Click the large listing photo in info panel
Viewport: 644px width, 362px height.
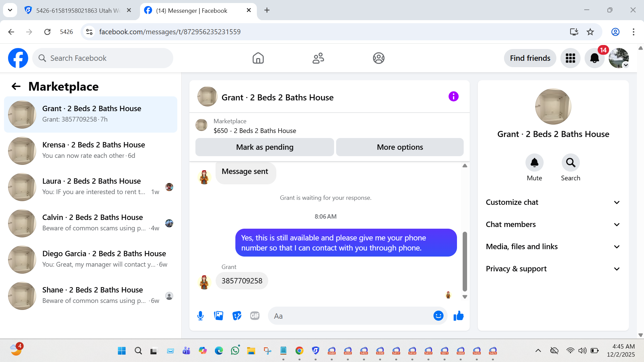[553, 106]
